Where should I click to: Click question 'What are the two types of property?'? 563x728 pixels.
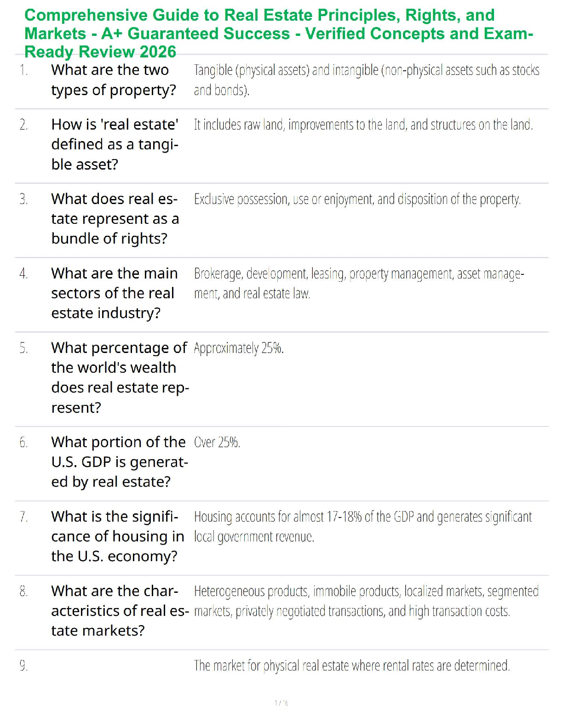(x=114, y=80)
